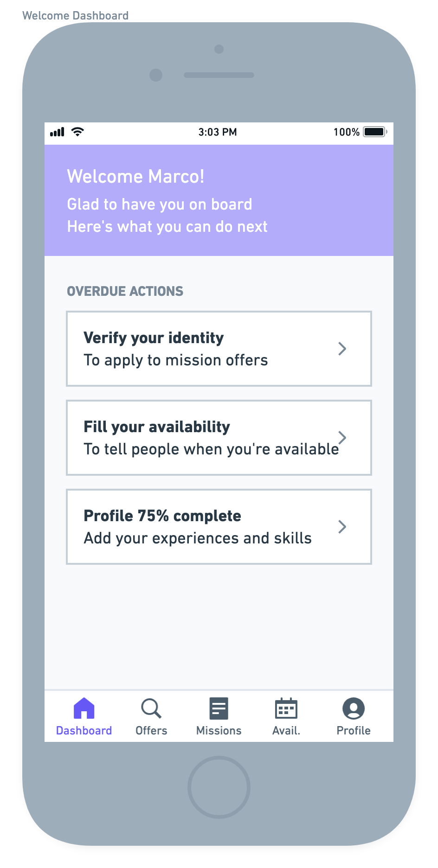This screenshot has width=438, height=868.
Task: Select the Missions document icon
Action: coord(219,708)
